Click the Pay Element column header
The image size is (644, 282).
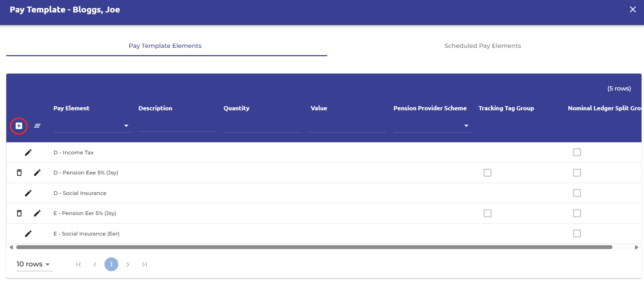point(71,108)
